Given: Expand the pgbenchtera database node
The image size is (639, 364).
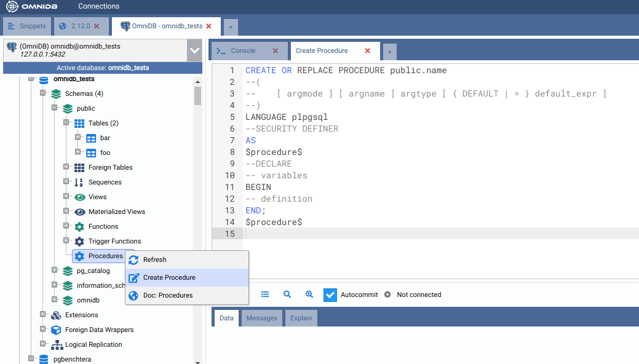Looking at the screenshot, I should coord(31,358).
